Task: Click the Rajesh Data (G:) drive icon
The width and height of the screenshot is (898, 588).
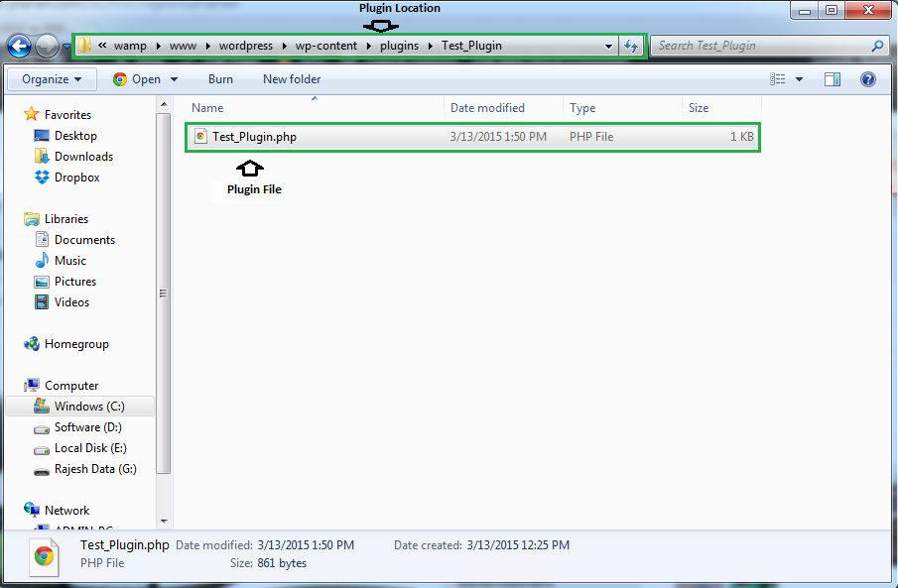Action: click(x=42, y=471)
